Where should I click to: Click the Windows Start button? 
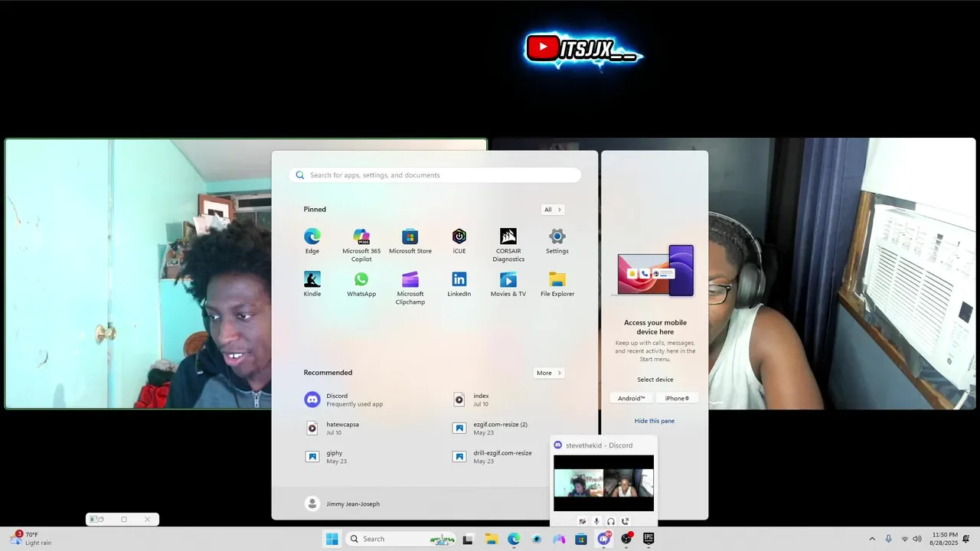332,539
